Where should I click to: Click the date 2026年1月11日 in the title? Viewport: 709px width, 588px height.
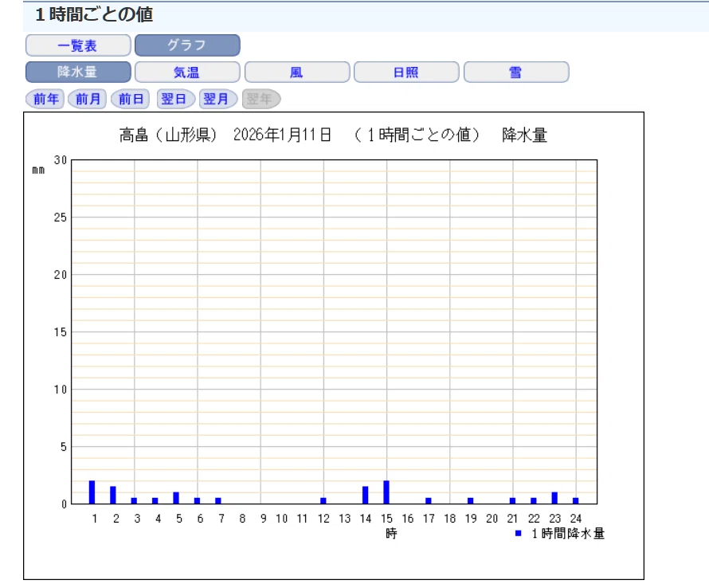pos(282,135)
